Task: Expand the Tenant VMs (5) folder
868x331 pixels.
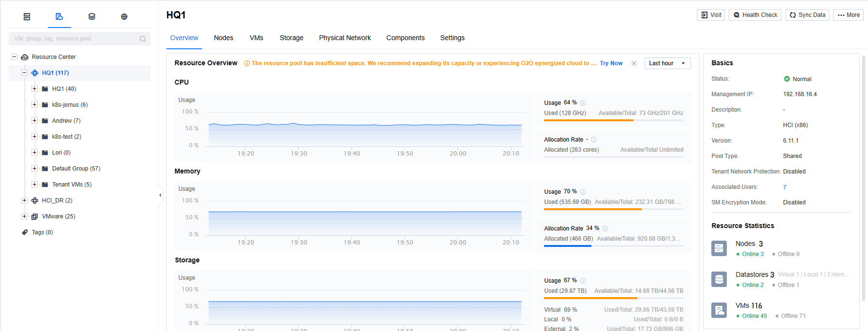Action: tap(34, 185)
